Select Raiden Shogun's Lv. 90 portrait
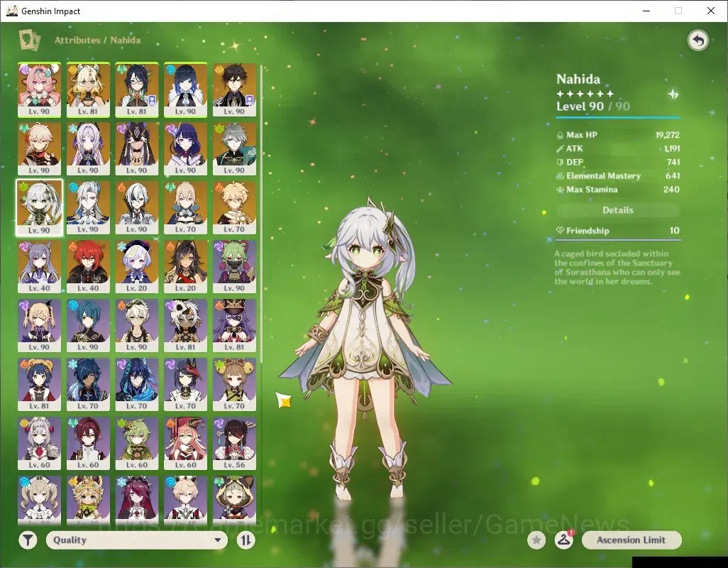This screenshot has height=568, width=728. coord(186,148)
